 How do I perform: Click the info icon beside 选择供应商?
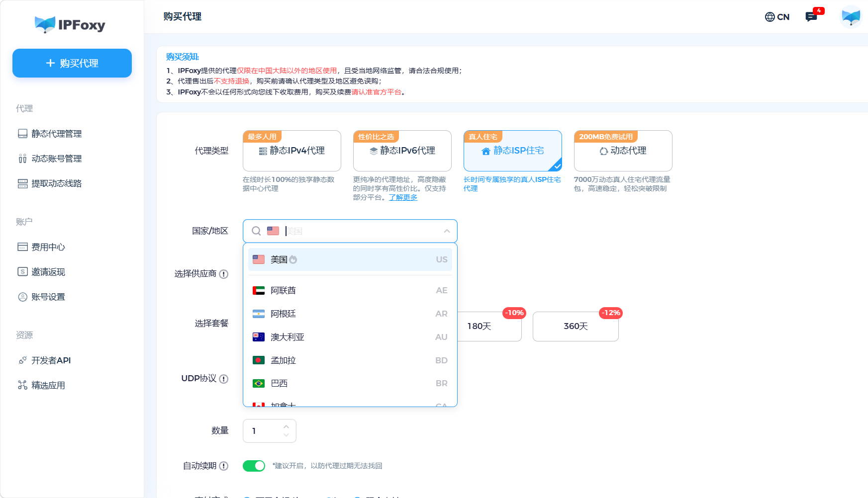(224, 274)
